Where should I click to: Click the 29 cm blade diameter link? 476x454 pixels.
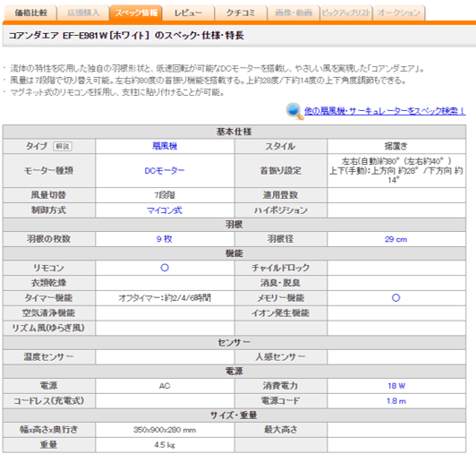[x=395, y=239]
